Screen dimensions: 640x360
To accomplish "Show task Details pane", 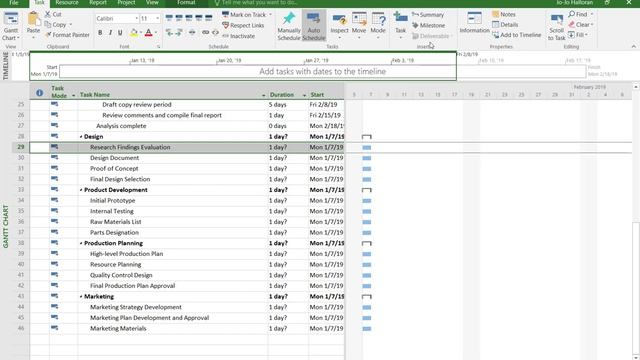I will (x=505, y=25).
